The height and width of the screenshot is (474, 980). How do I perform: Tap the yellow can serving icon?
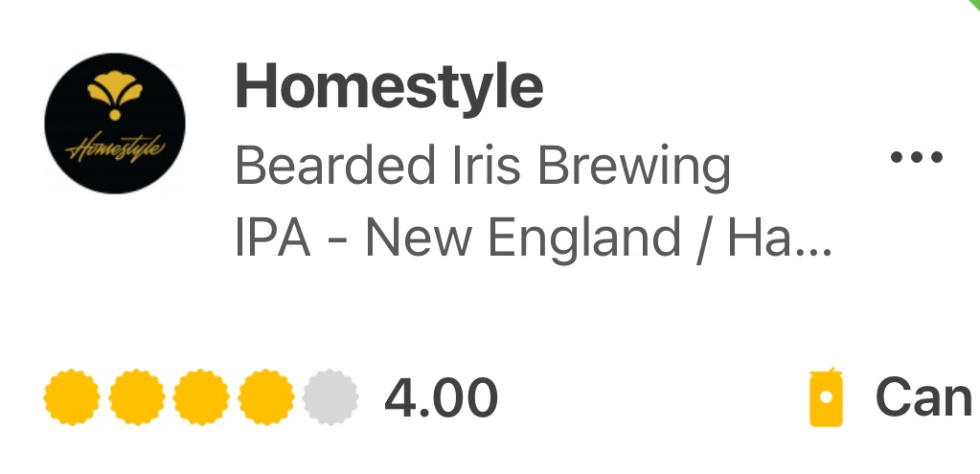click(x=825, y=396)
